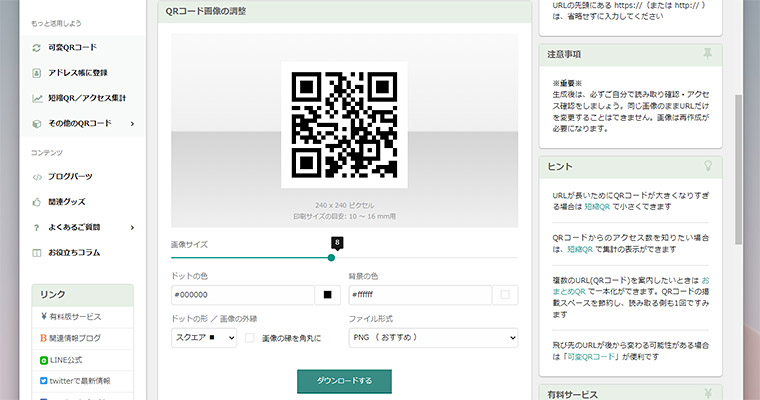Enable 画像の縁を角丸に checkbox
Screen dimensions: 760x400
(250, 338)
